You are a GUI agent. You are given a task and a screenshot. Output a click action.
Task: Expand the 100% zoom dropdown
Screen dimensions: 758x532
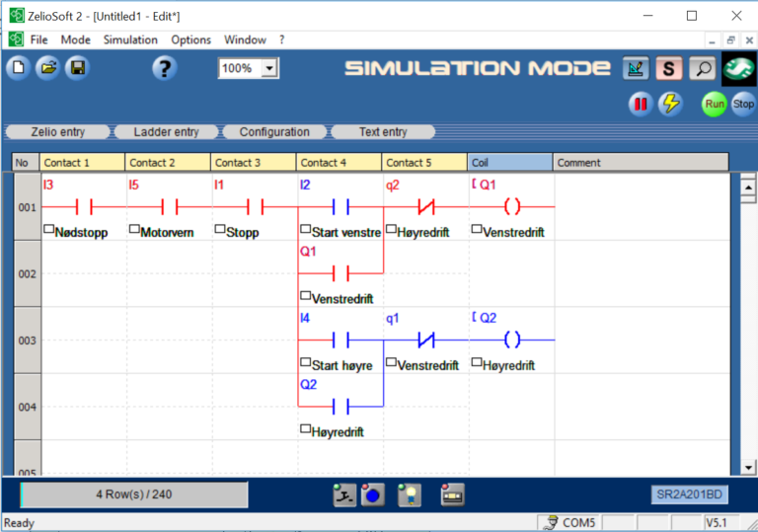click(269, 69)
